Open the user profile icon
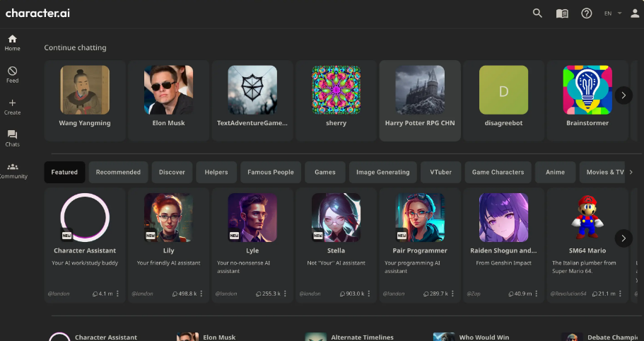This screenshot has height=341, width=644. (x=635, y=13)
